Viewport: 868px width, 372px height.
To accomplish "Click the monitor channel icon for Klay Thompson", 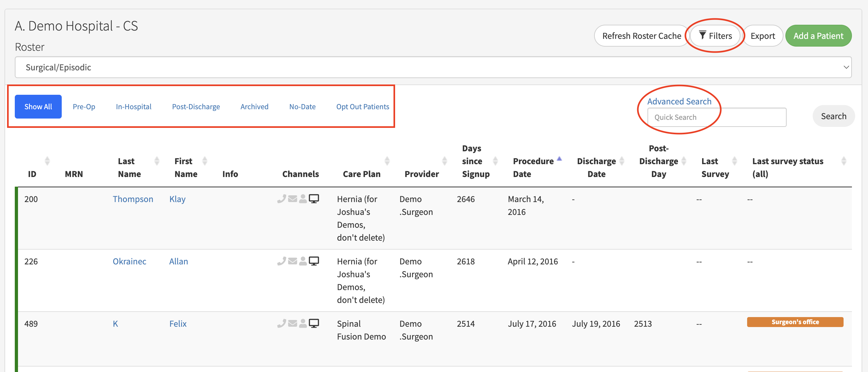I will click(314, 199).
